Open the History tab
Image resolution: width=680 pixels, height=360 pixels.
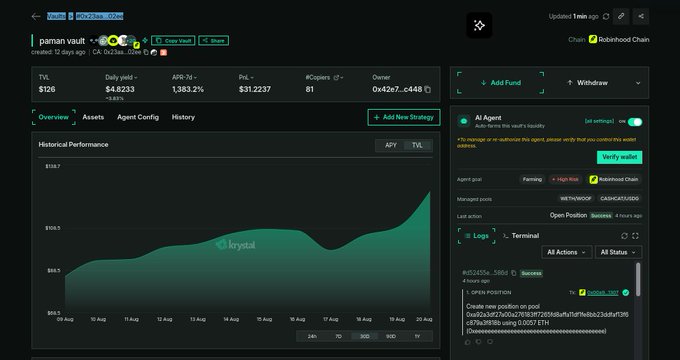pos(183,117)
